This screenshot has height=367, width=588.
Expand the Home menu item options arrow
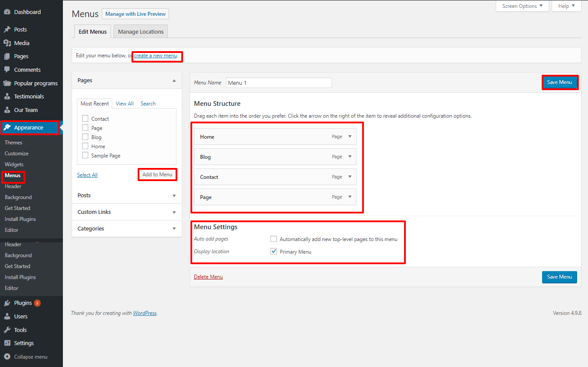click(349, 136)
